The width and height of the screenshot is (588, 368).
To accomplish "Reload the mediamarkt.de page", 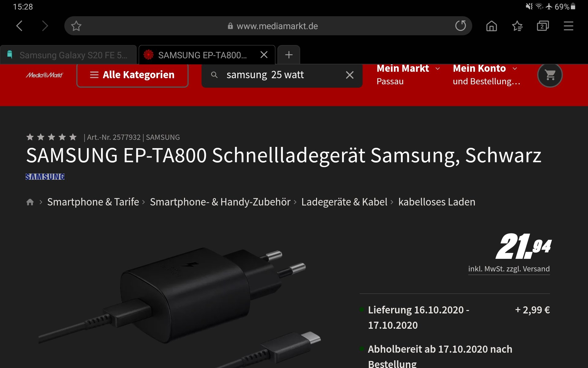I will pyautogui.click(x=461, y=26).
